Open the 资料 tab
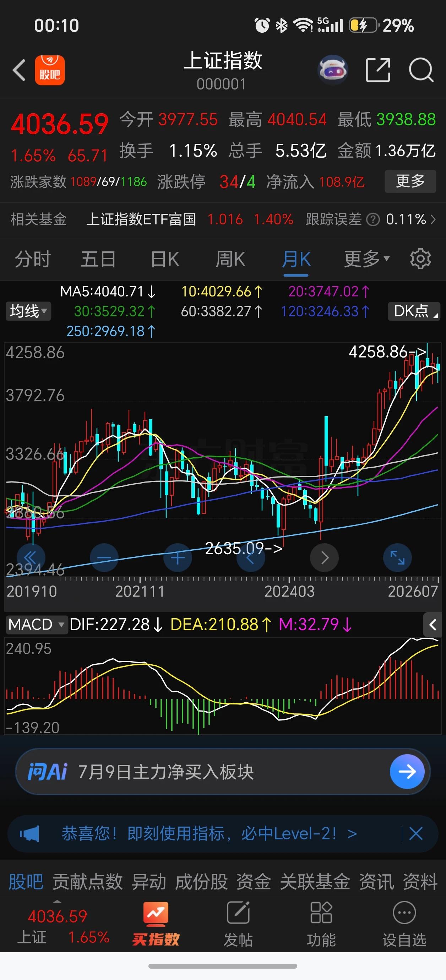This screenshot has height=980, width=446. point(420,881)
